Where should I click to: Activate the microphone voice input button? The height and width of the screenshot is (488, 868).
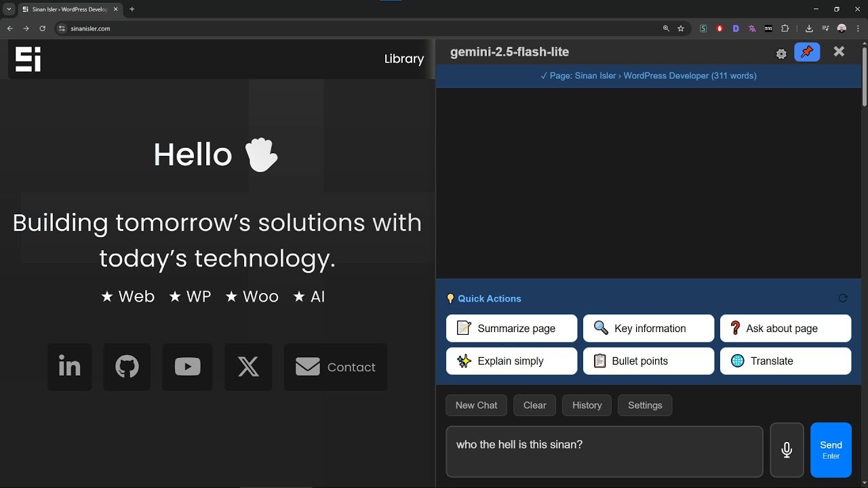pyautogui.click(x=787, y=450)
